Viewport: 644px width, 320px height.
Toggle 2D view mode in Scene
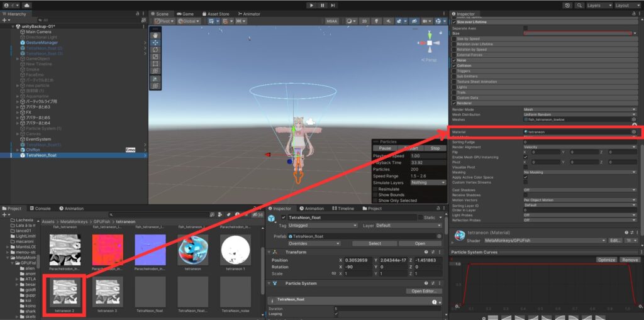[x=365, y=21]
